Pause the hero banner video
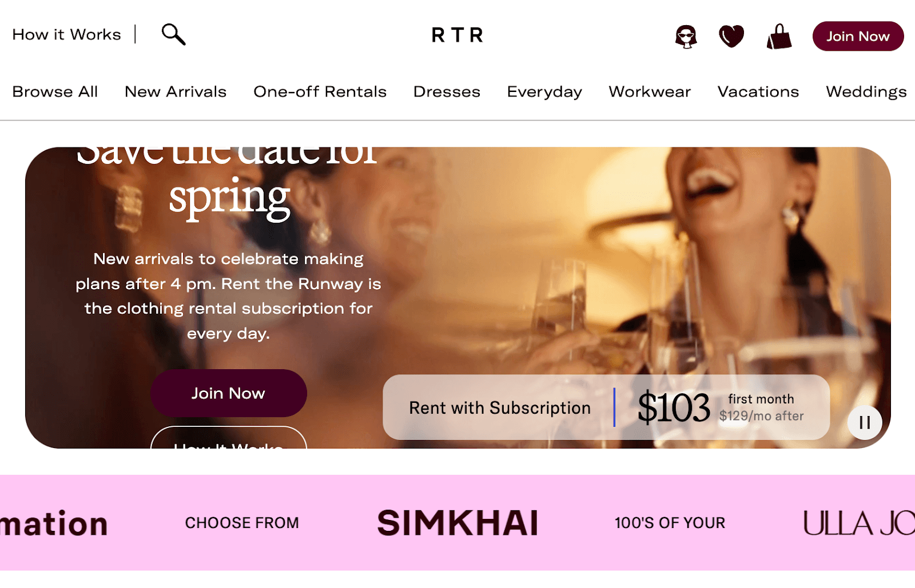 [865, 422]
